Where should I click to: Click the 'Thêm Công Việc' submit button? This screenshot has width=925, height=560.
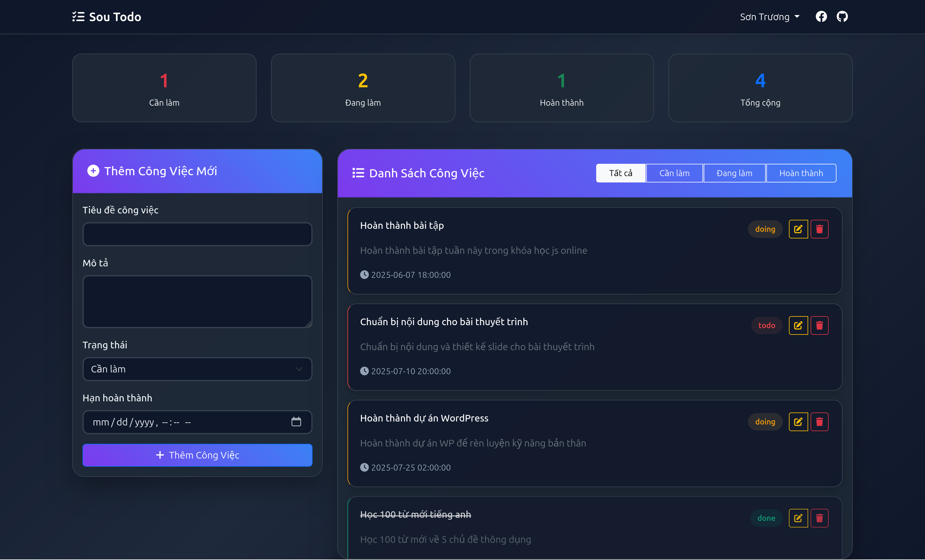point(197,455)
